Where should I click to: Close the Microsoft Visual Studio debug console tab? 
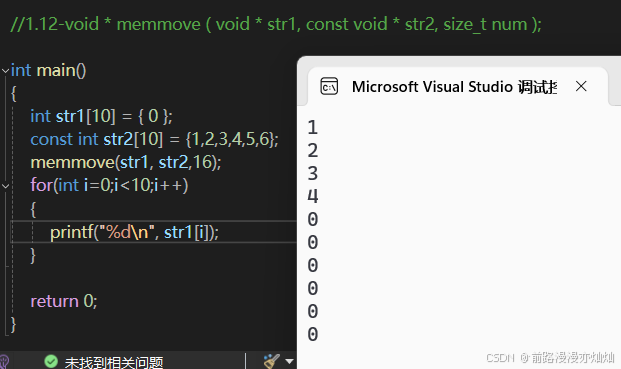coord(581,86)
